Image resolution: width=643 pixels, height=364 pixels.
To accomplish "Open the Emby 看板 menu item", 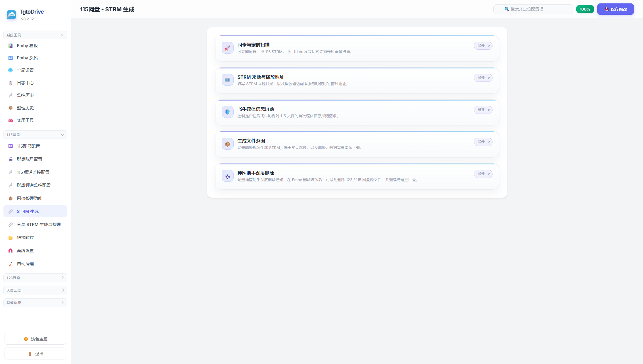I will (35, 46).
